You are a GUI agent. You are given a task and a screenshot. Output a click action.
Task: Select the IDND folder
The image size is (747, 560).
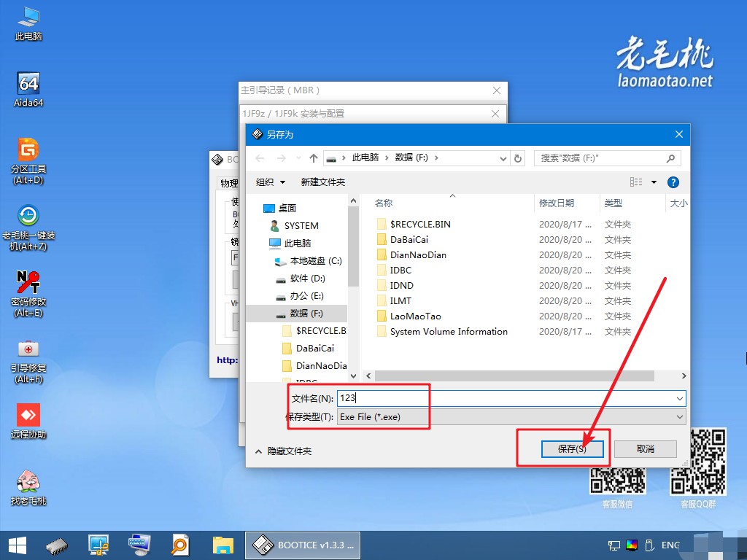[x=402, y=285]
